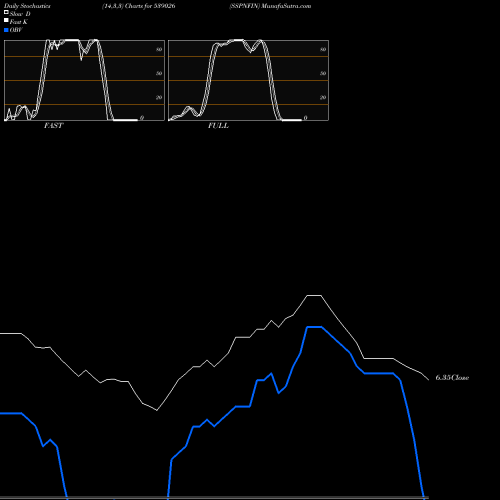Image resolution: width=500 pixels, height=500 pixels.
Task: Click the 'OBV' legend label
Action: tap(16, 30)
